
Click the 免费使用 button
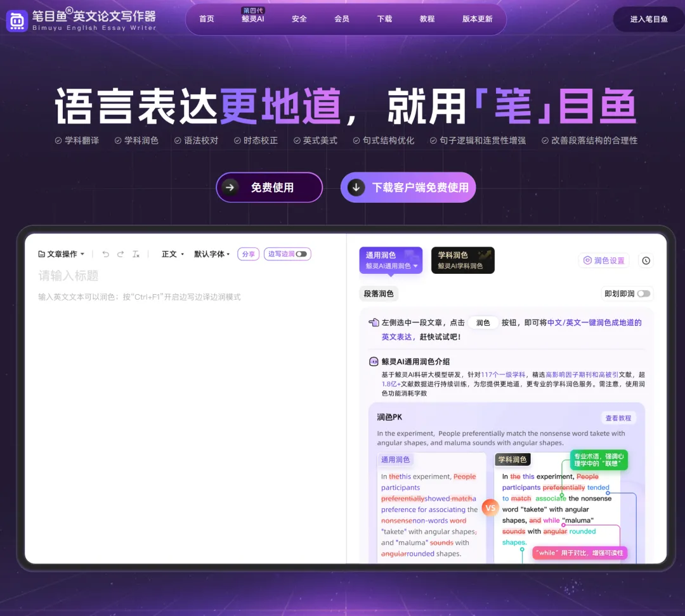[x=269, y=188]
